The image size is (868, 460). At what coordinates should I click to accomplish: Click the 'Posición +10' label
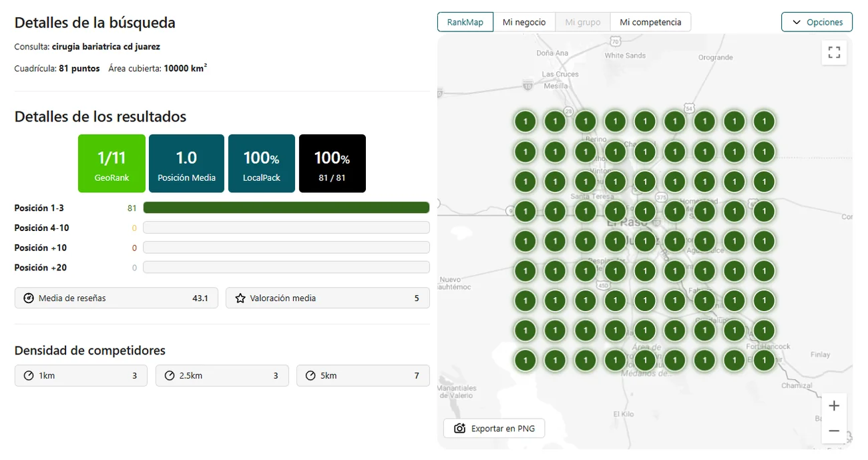click(41, 248)
